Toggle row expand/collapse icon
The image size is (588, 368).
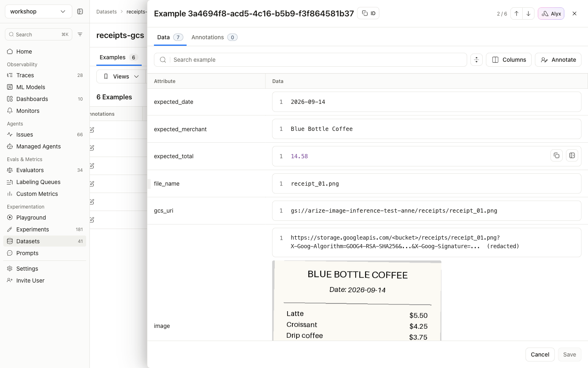coord(477,60)
